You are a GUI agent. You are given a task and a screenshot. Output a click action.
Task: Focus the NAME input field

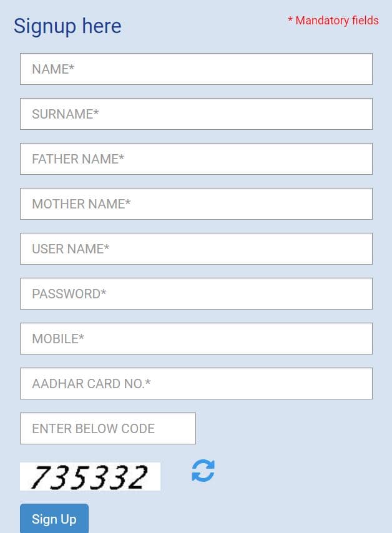(196, 69)
